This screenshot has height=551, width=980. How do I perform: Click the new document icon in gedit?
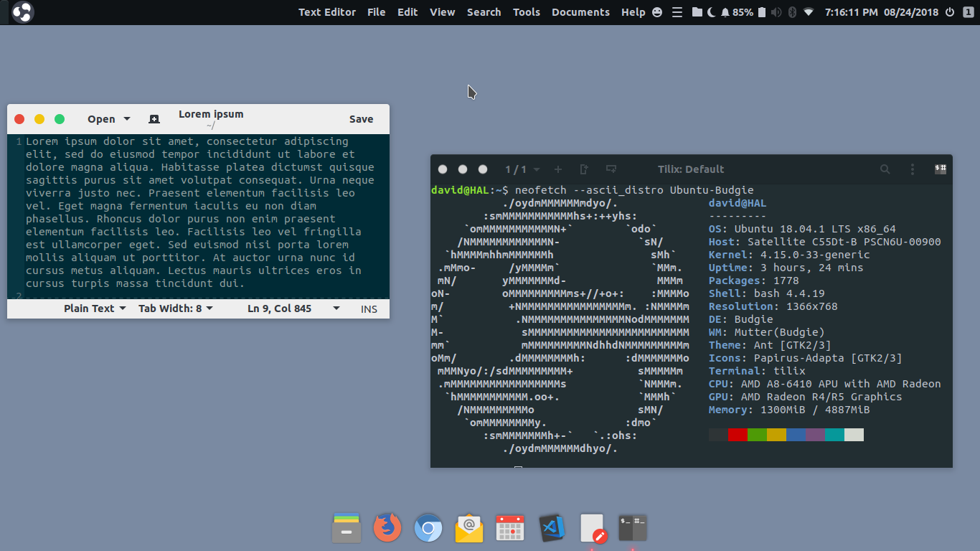(154, 119)
